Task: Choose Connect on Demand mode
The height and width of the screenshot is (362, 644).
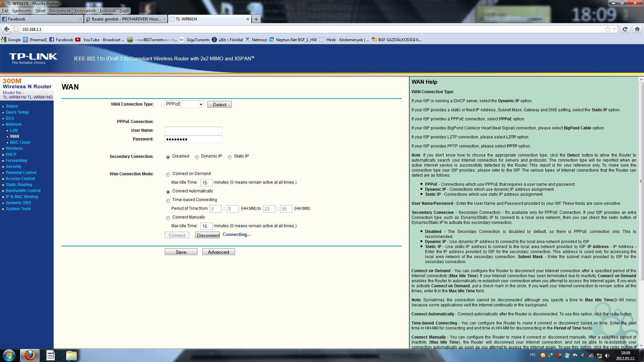Action: click(x=168, y=175)
